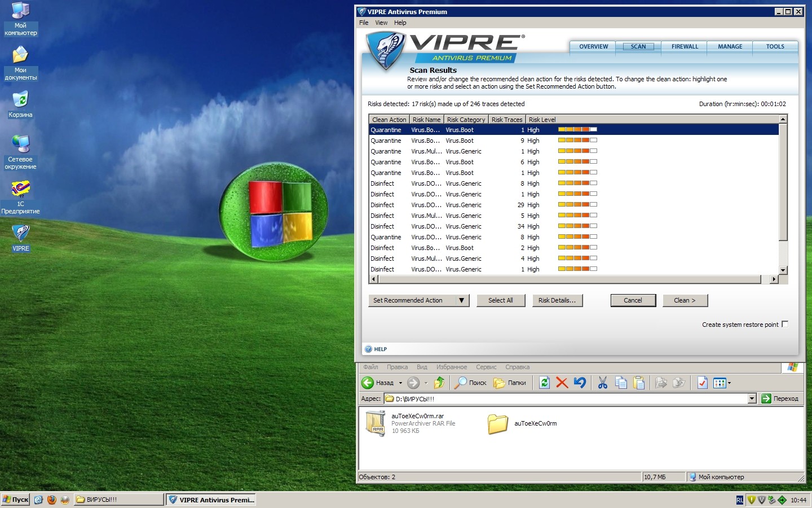Click the Paste clipboard icon
This screenshot has height=508, width=812.
click(639, 383)
